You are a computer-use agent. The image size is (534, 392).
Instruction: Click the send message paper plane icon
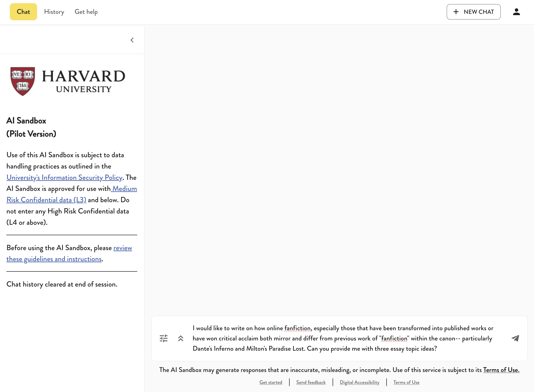(515, 338)
